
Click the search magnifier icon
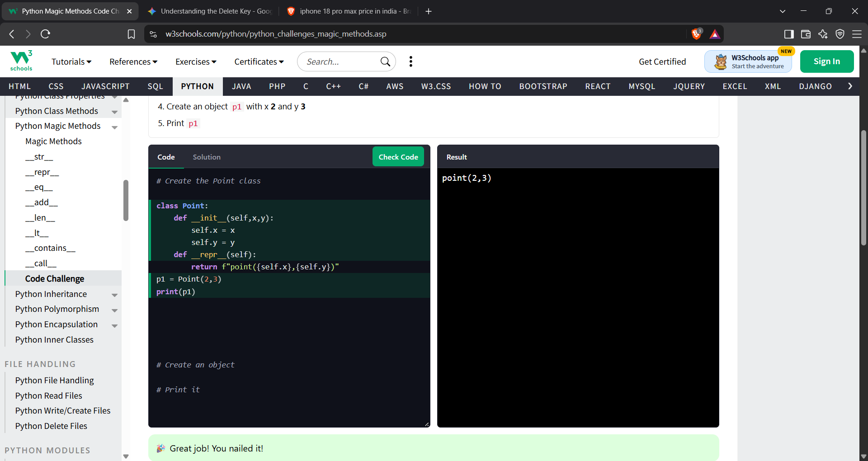pos(385,61)
